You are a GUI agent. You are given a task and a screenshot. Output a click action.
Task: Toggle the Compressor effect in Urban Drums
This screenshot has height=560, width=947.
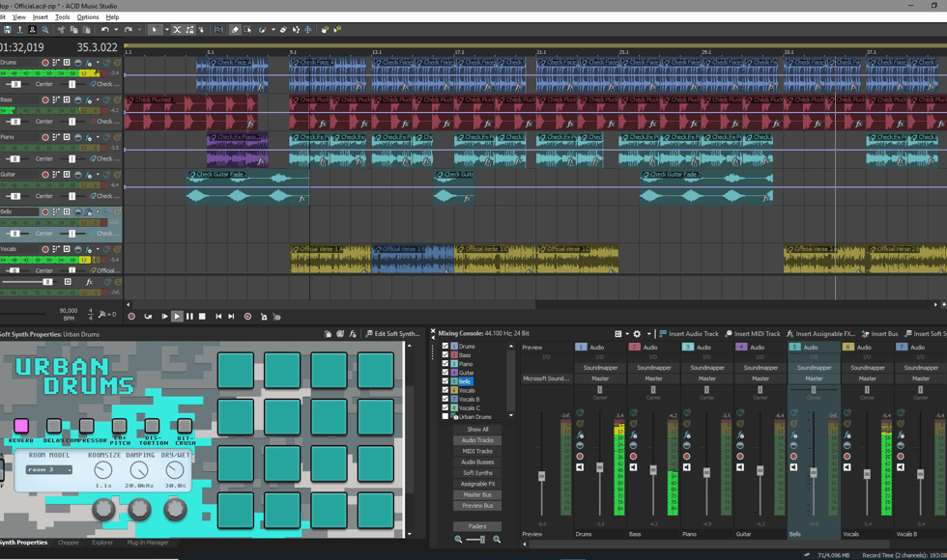(x=86, y=426)
